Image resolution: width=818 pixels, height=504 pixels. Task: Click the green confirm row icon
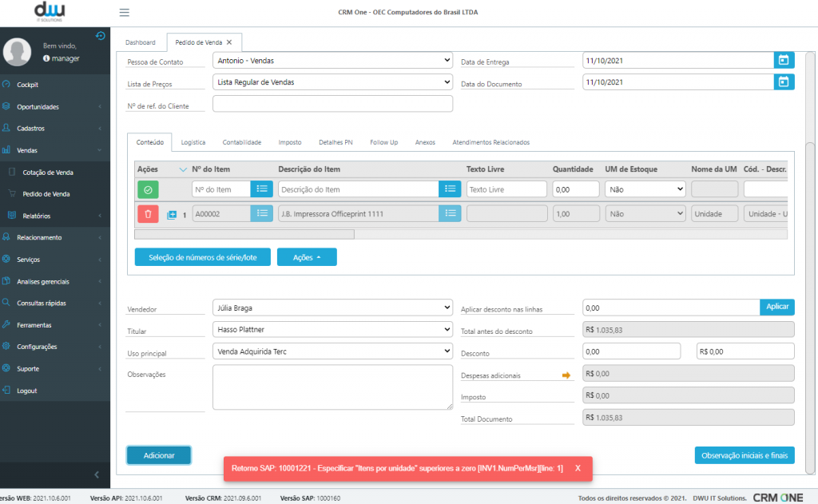click(x=148, y=189)
